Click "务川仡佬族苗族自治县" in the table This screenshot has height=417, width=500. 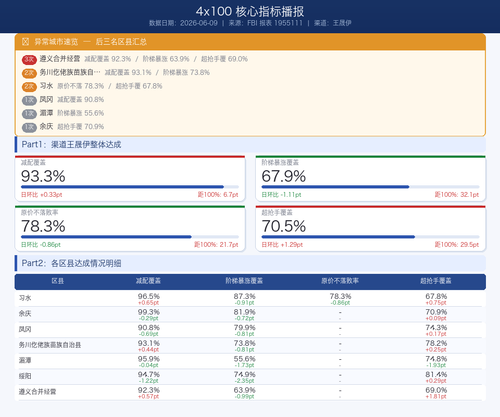point(50,345)
